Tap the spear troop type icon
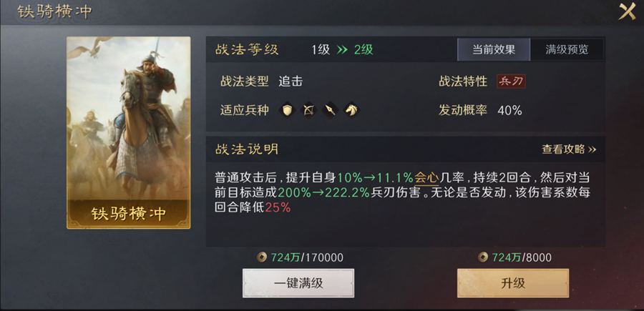This screenshot has width=644, height=311. [330, 110]
